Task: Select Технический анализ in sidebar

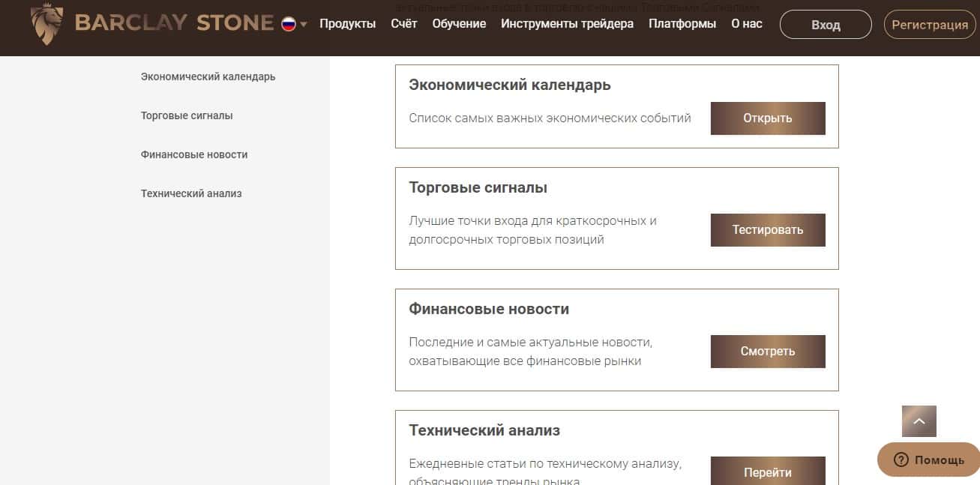Action: click(x=191, y=193)
